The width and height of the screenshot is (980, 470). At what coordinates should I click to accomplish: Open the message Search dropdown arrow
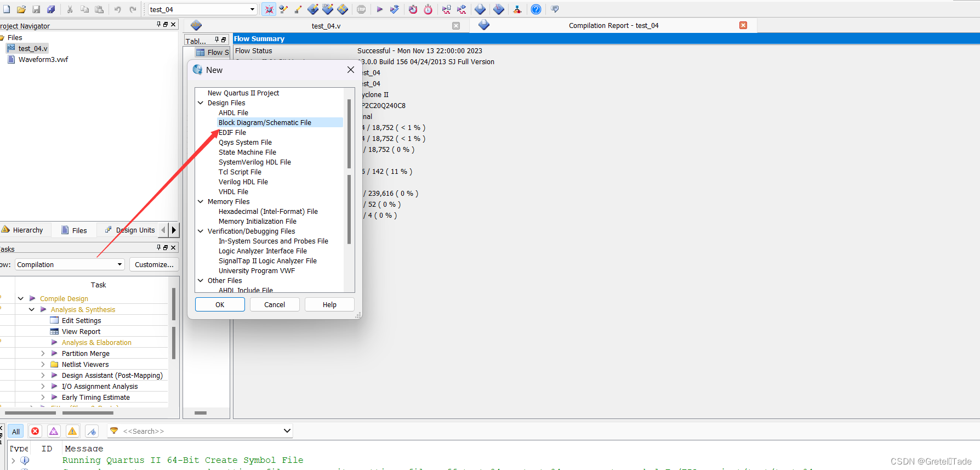(287, 431)
